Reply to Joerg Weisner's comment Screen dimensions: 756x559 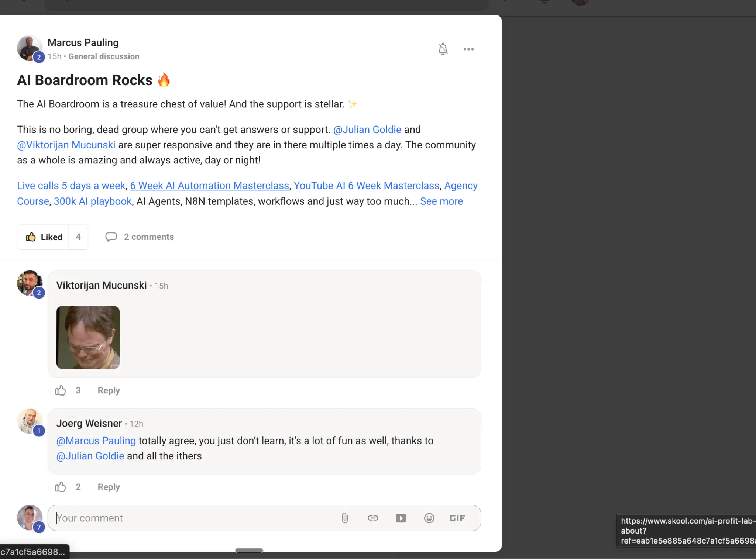pyautogui.click(x=109, y=487)
